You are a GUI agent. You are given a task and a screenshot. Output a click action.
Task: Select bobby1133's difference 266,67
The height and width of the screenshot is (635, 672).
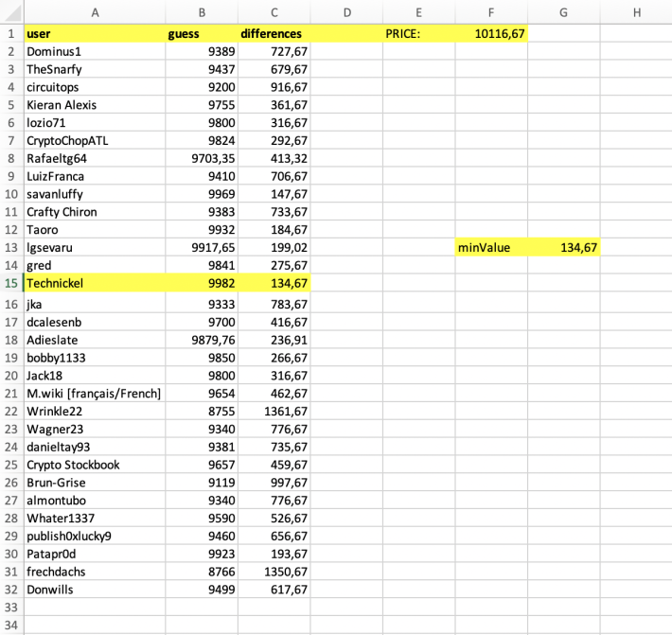[274, 358]
